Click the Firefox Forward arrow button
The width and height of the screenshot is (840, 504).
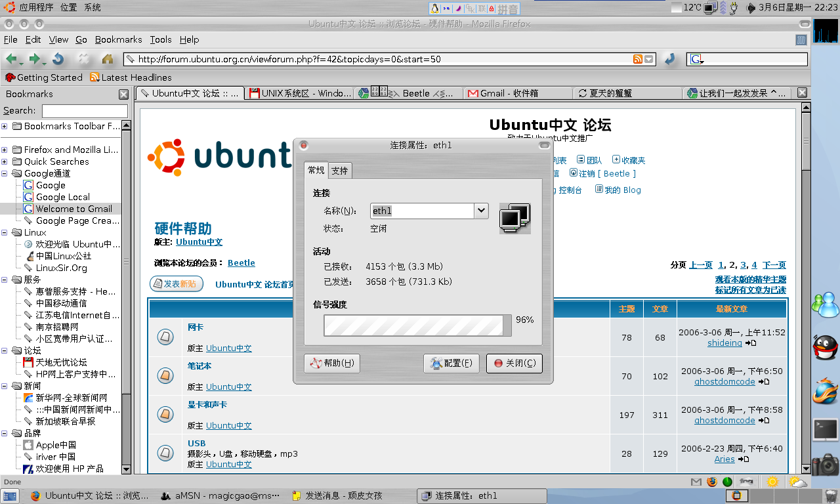click(x=34, y=59)
